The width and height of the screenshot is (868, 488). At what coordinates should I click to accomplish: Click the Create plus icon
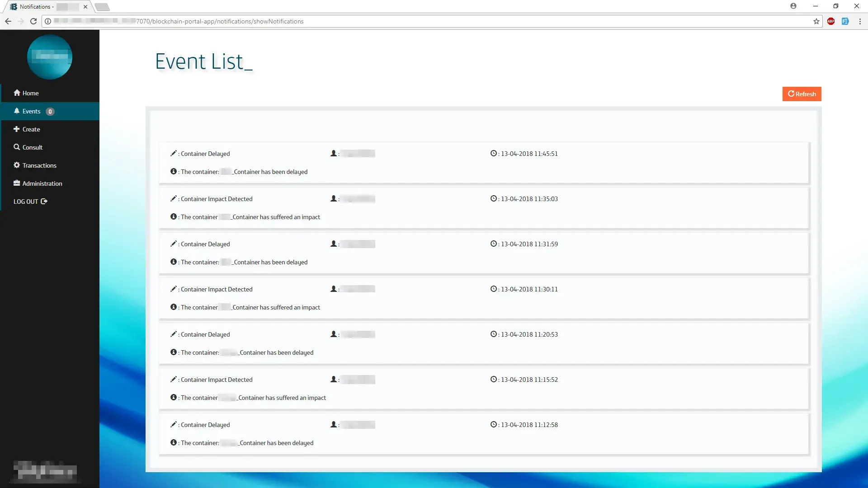pos(17,129)
